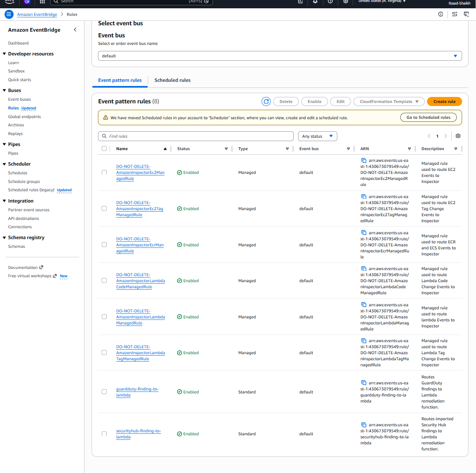Collapse Schema registry sidebar section
The height and width of the screenshot is (473, 476).
(5, 238)
